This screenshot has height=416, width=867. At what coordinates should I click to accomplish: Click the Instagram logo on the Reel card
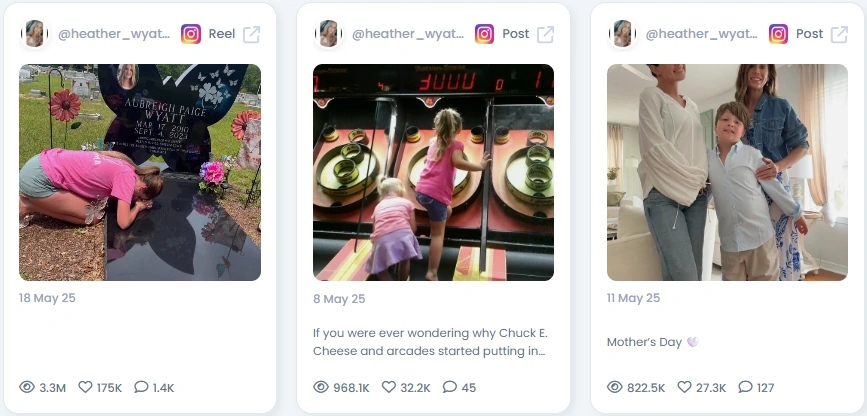pyautogui.click(x=191, y=34)
